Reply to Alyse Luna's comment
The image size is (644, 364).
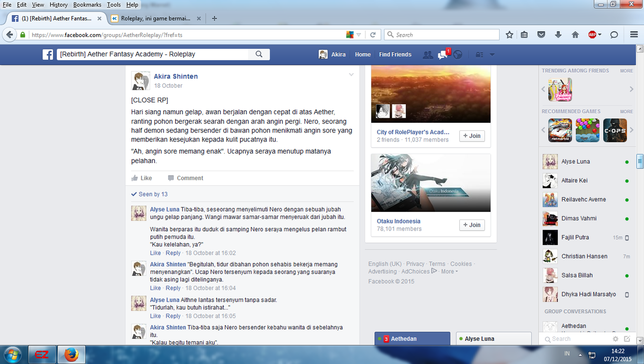coord(173,253)
